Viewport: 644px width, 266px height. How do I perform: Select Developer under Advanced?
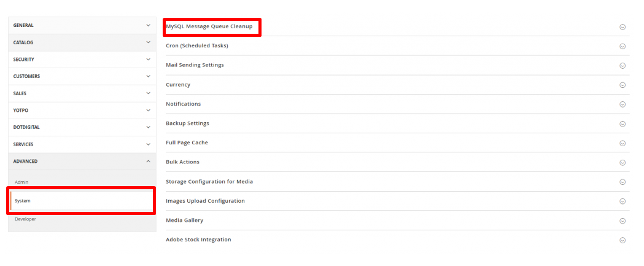coord(26,219)
